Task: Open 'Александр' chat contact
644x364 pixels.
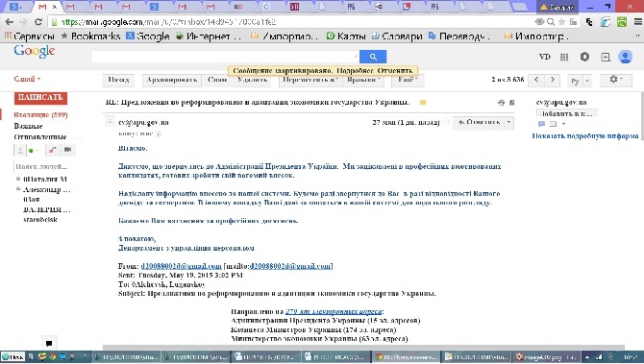Action: pyautogui.click(x=46, y=189)
